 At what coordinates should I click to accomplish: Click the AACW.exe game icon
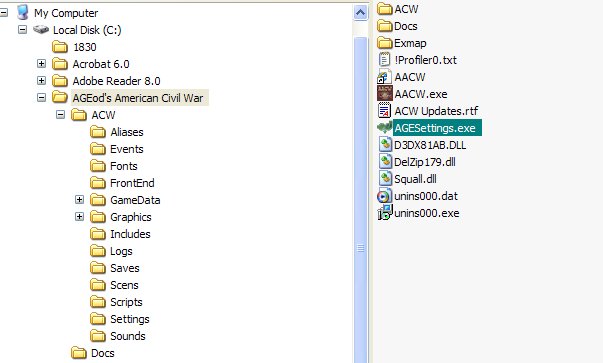tap(385, 93)
